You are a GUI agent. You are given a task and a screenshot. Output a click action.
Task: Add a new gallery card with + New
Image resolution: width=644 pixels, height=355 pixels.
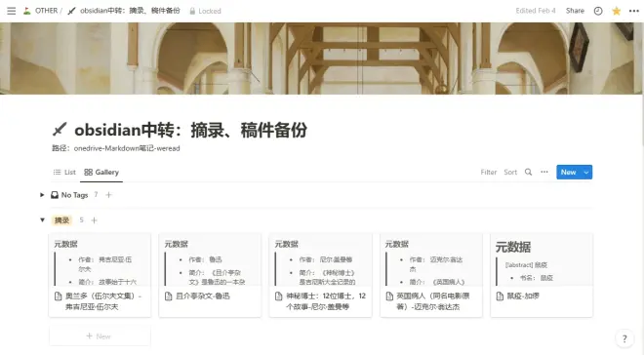tap(100, 336)
